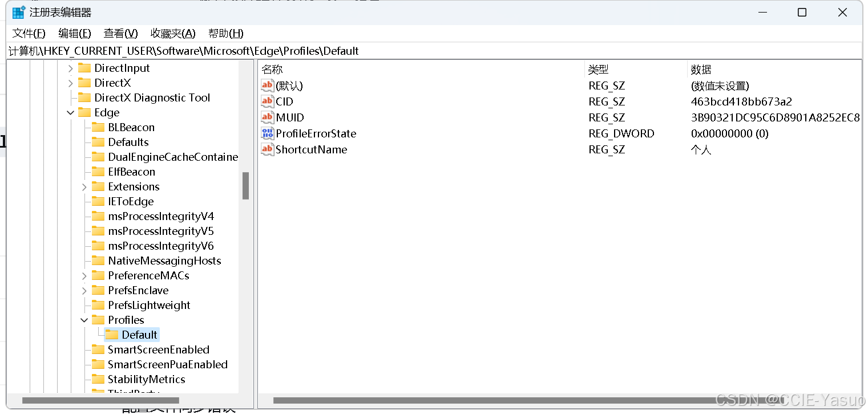Click the registry path address bar
Viewport: 868px width, 415px height.
[434, 51]
